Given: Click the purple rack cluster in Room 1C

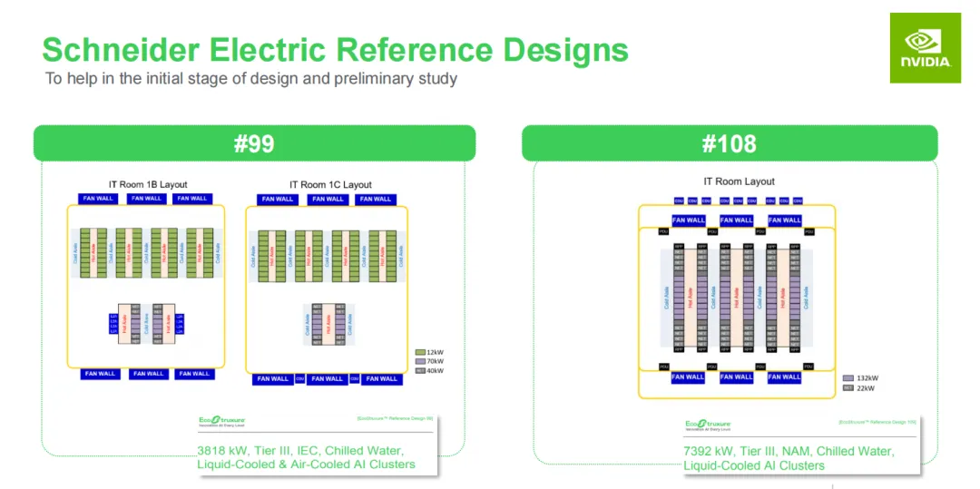Looking at the screenshot, I should (x=328, y=325).
